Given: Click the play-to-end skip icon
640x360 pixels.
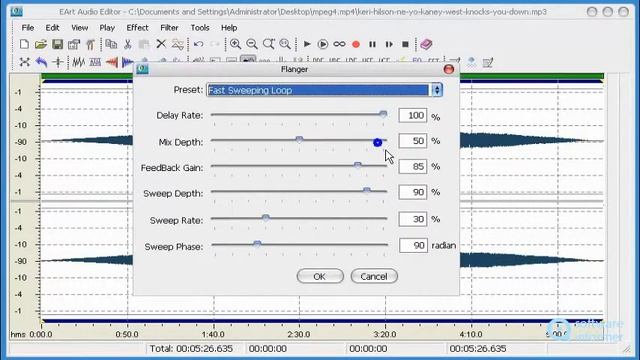Looking at the screenshot, I should tap(389, 44).
